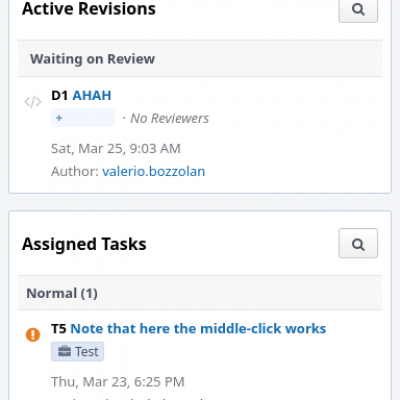The width and height of the screenshot is (400, 400).
Task: Click the Assigned Tasks panel title
Action: (84, 244)
